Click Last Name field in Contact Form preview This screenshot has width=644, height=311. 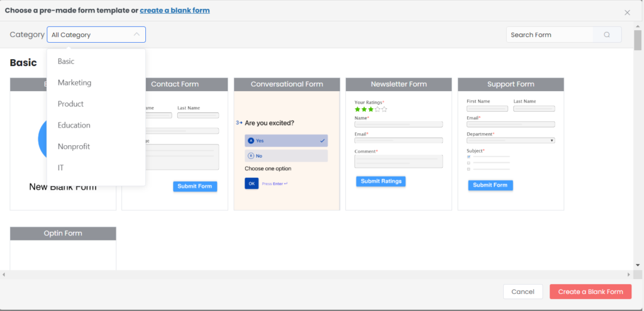198,116
